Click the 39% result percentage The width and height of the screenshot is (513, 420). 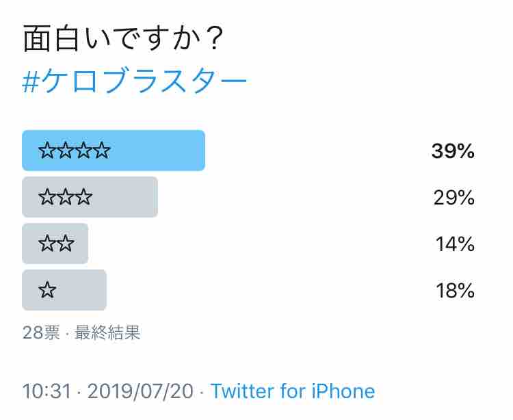(453, 151)
